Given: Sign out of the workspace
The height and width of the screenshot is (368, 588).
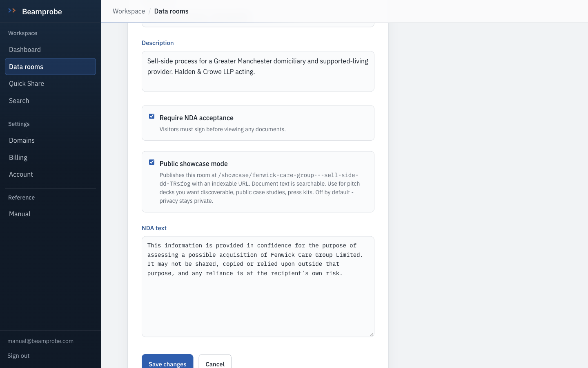Looking at the screenshot, I should [18, 356].
